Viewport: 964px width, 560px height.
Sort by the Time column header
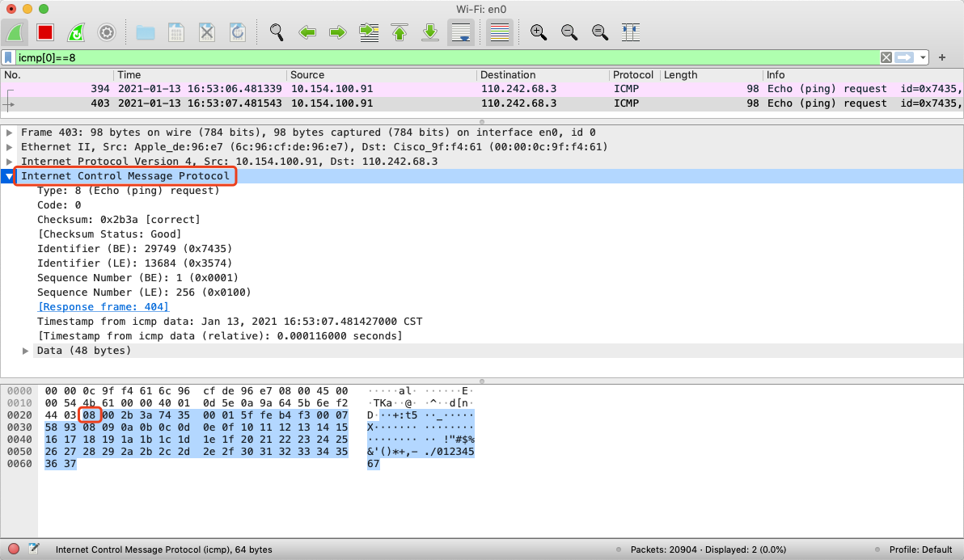pyautogui.click(x=200, y=75)
